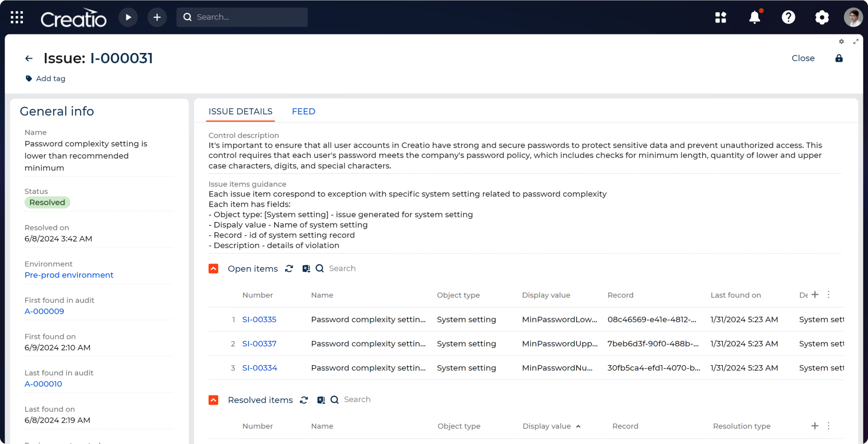Viewport: 868px width, 444px height.
Task: Add a tag to the issue
Action: 45,78
